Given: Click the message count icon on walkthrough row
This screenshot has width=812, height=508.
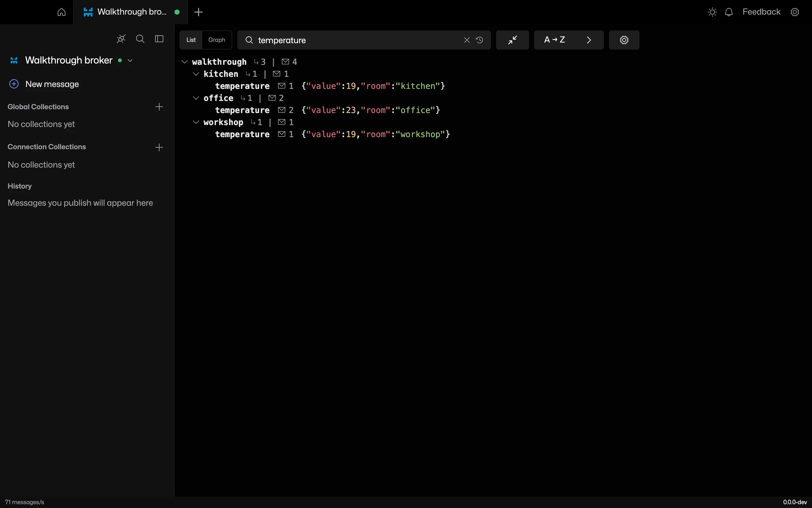Looking at the screenshot, I should [285, 62].
